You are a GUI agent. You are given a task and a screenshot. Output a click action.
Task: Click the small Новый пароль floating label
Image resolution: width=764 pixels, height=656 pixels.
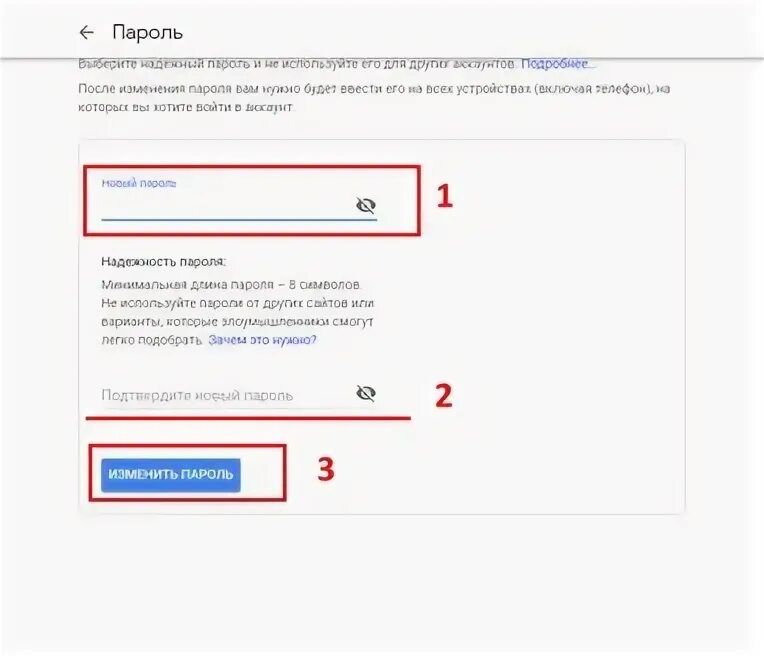pos(139,183)
